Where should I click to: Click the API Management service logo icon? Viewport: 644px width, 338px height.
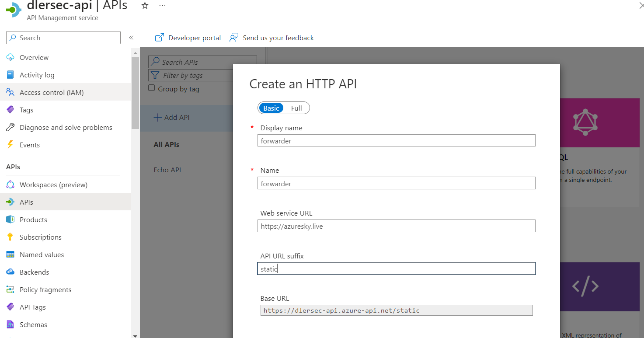(x=13, y=10)
